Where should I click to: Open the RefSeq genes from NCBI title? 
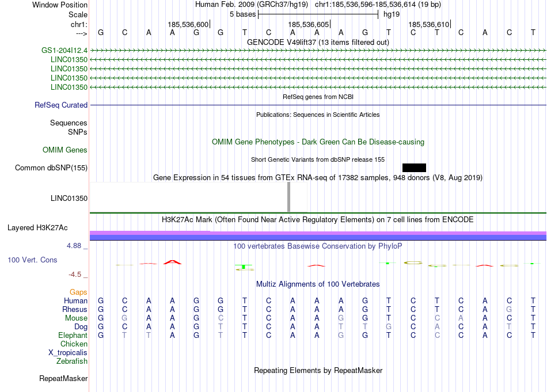[x=318, y=97]
